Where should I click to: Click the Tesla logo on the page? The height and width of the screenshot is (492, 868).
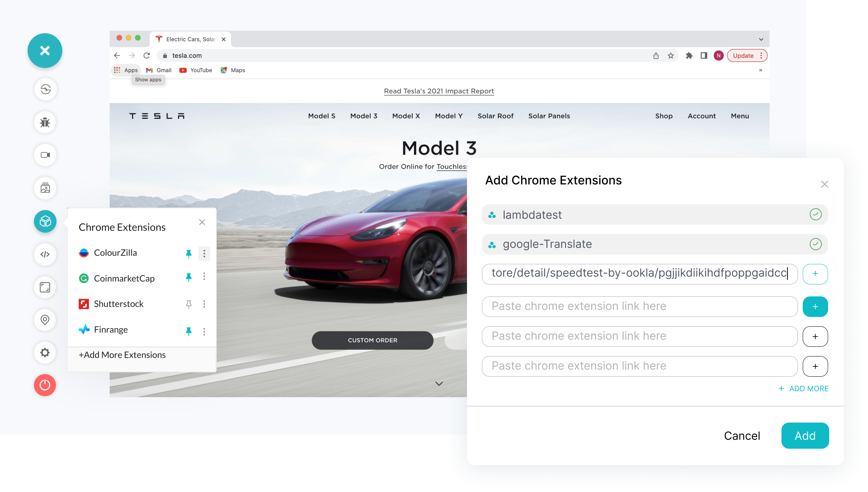coord(157,116)
